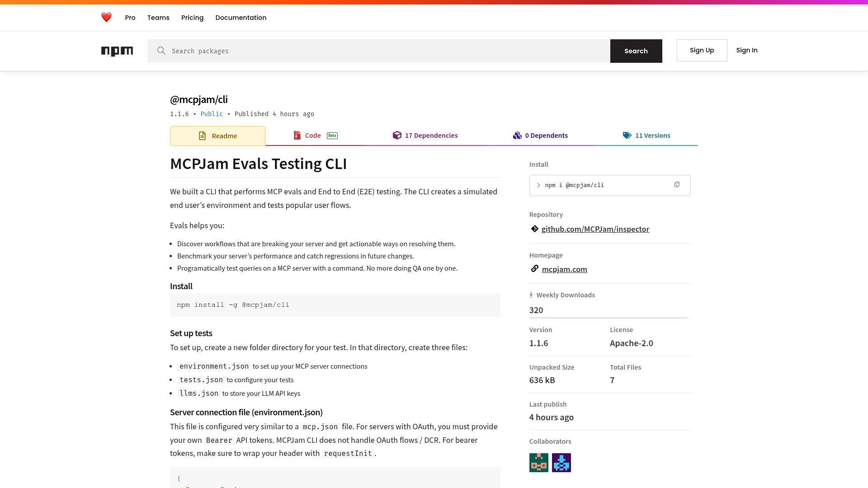This screenshot has width=868, height=488.
Task: Click the @mcpjam/cli package title
Action: 199,99
